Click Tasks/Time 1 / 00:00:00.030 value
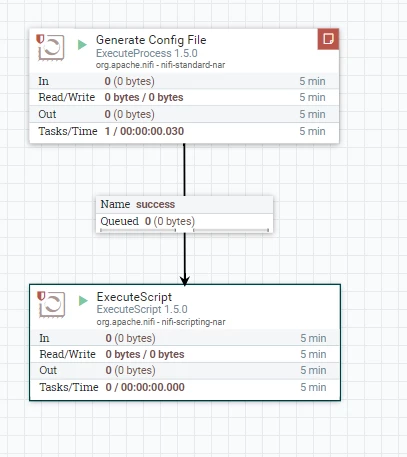 tap(144, 131)
